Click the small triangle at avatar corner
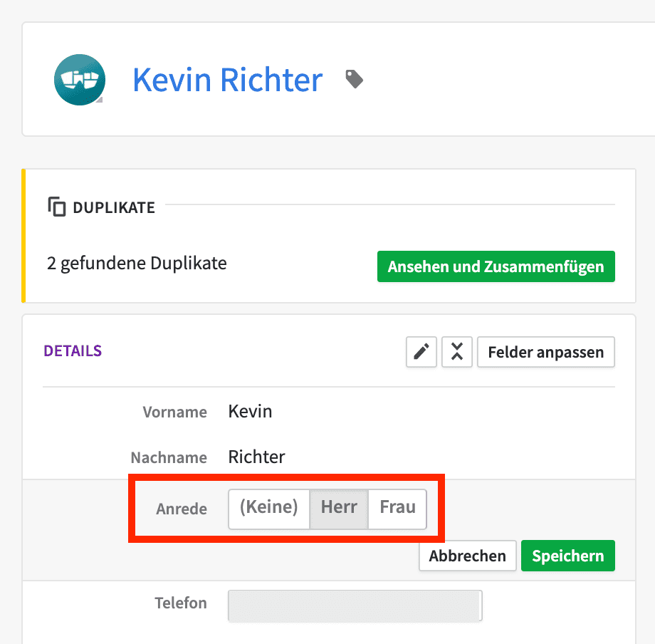Viewport: 655px width, 644px height. click(x=100, y=100)
